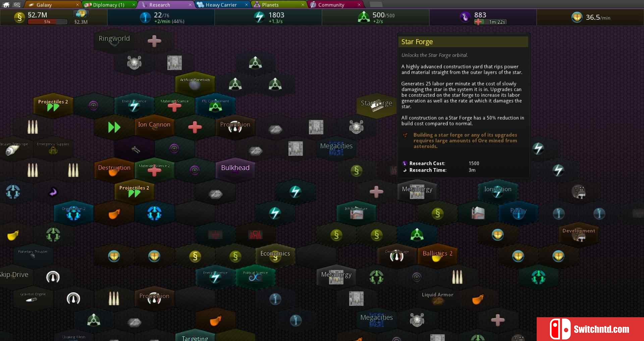Open the Heavy Carrier tab
Screen dimensions: 644x341
click(222, 5)
